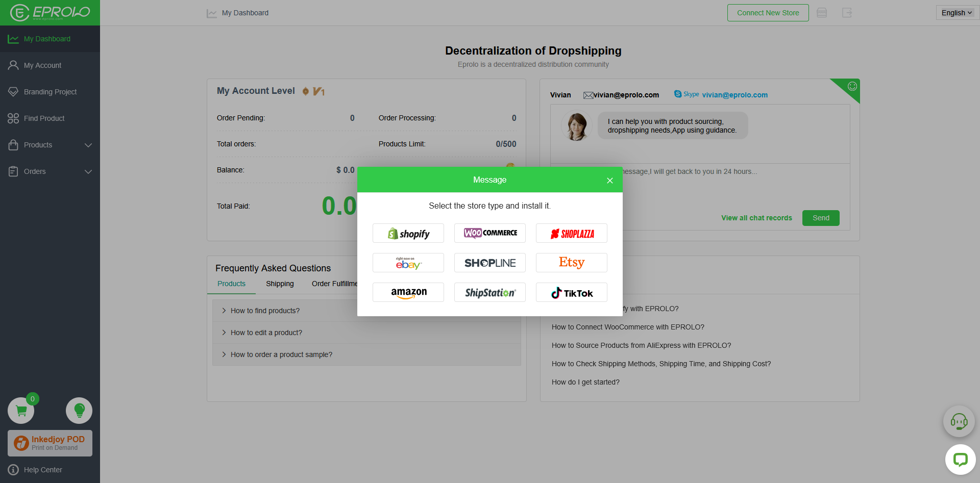
Task: Click the Balance $ 0.0 value
Action: pyautogui.click(x=345, y=170)
